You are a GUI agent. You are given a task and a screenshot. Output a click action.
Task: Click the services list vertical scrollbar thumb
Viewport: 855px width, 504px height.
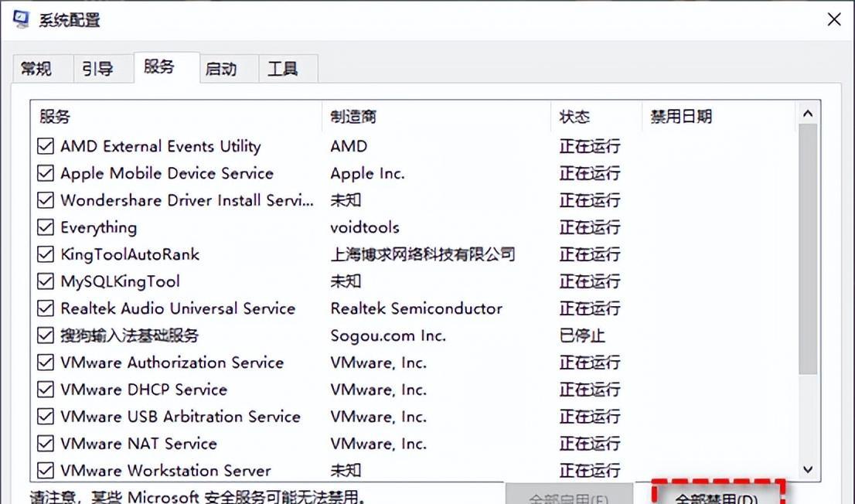coord(808,249)
